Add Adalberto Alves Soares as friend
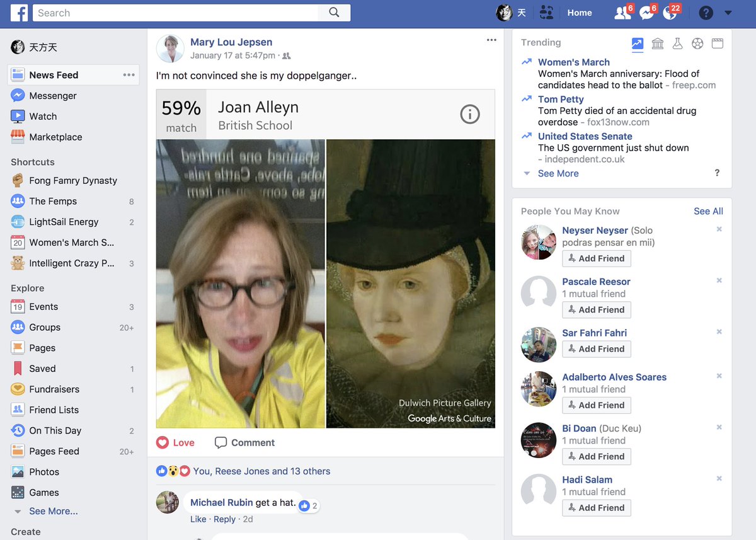 click(x=597, y=405)
